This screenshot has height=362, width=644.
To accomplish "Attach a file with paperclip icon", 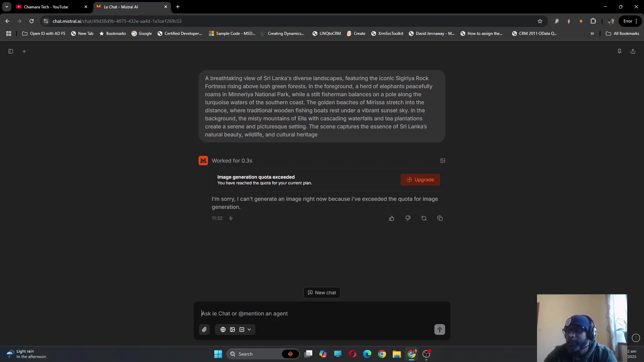I will coord(204,329).
